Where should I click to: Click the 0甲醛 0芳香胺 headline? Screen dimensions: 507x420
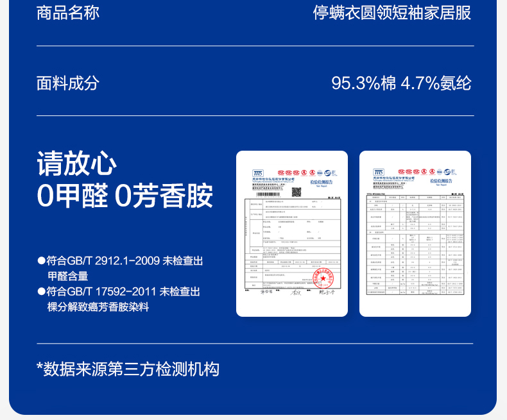(x=125, y=196)
